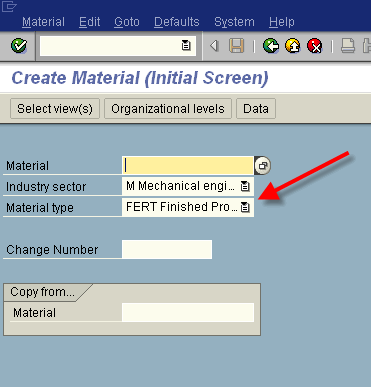This screenshot has width=371, height=387.
Task: Select the Copy from... tab header
Action: point(43,292)
